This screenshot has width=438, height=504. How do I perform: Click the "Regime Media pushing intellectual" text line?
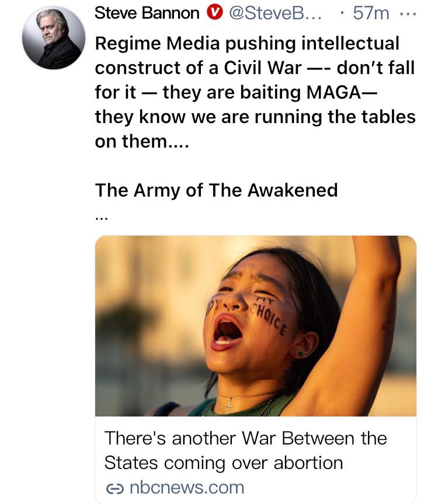247,43
